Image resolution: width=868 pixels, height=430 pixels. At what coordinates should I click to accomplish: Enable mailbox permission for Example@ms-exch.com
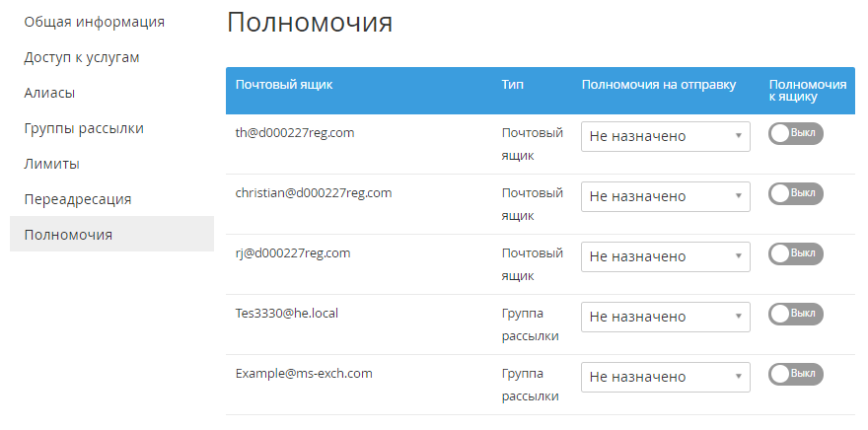click(x=795, y=375)
